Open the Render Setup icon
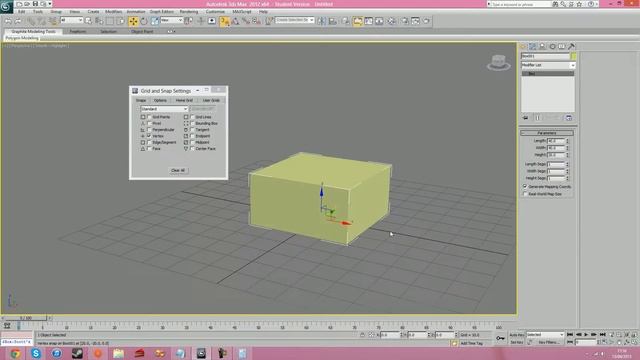Viewport: 640px width, 360px height. [x=405, y=21]
